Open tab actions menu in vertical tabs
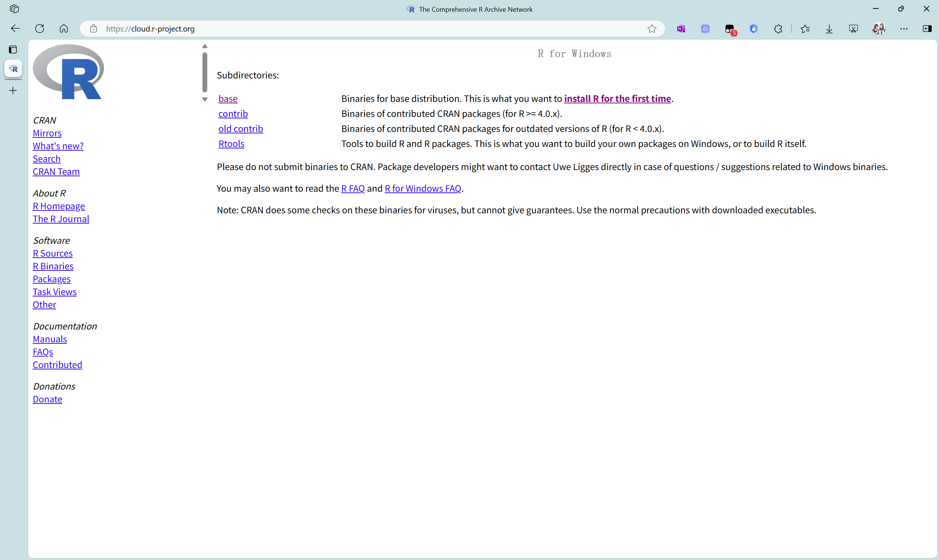 point(13,49)
